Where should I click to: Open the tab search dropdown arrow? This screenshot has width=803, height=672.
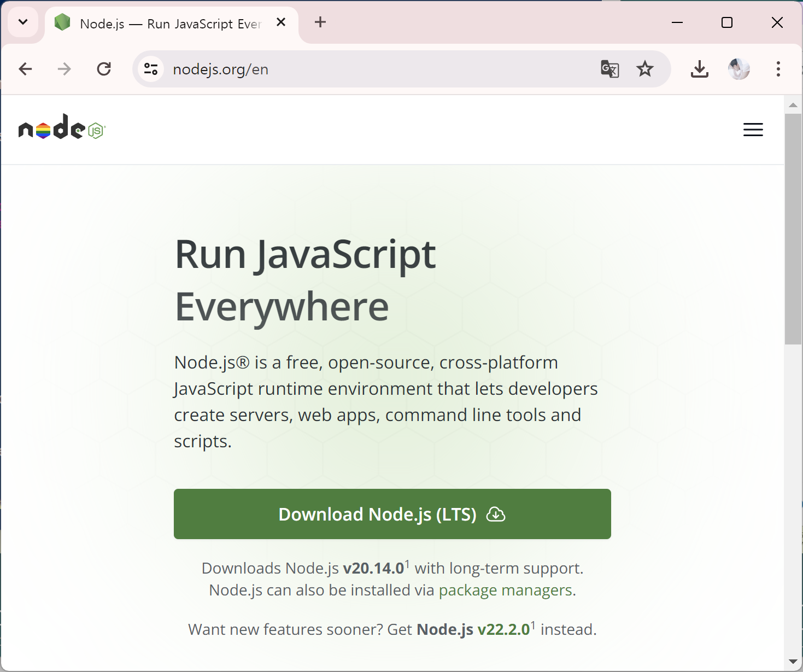[23, 22]
